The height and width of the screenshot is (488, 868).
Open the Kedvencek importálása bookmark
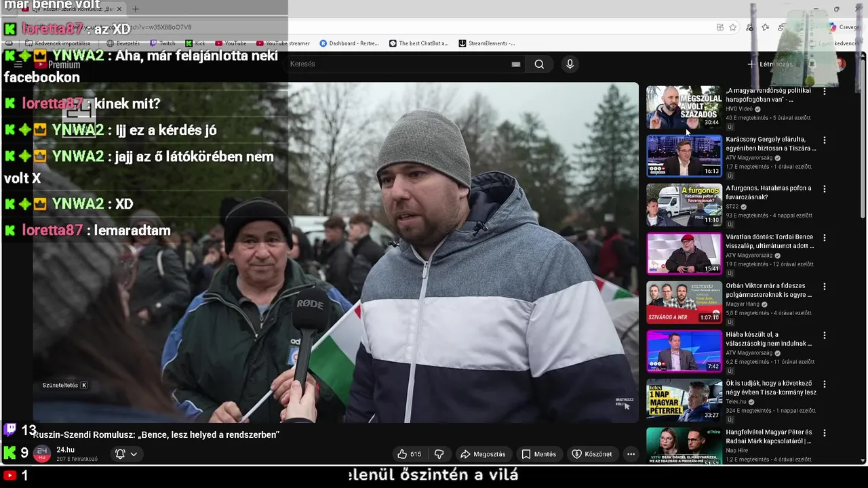point(58,43)
